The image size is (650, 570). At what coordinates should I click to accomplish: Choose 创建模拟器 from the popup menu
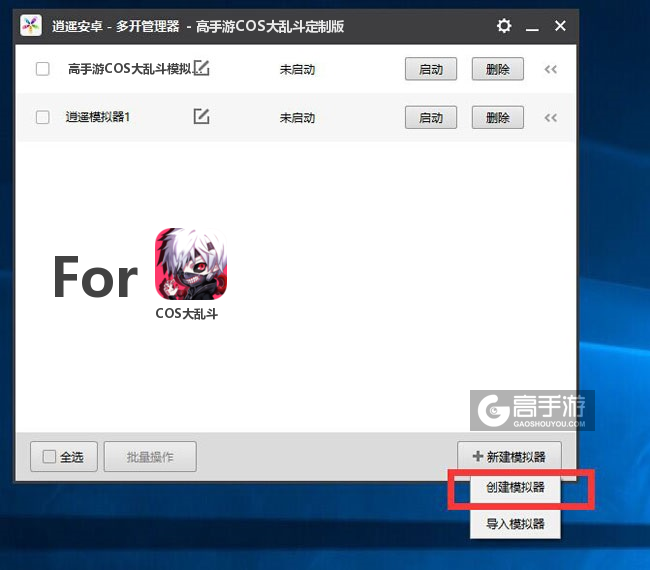(x=515, y=487)
